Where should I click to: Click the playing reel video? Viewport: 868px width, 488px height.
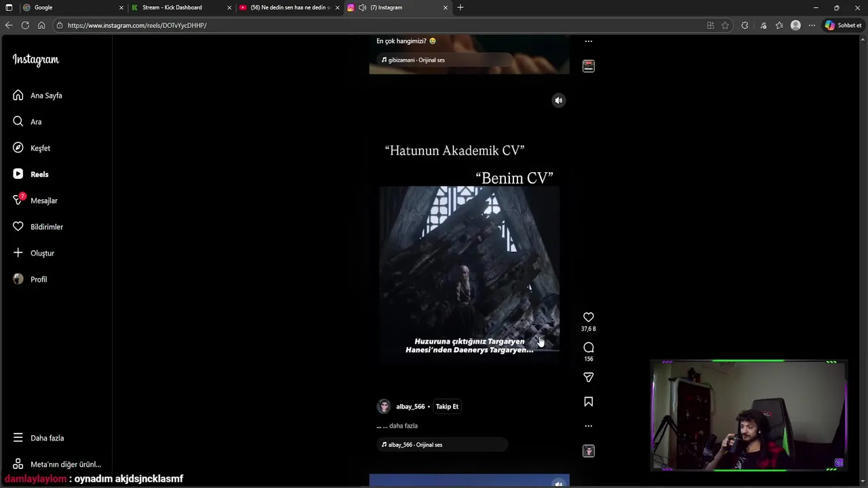[469, 274]
